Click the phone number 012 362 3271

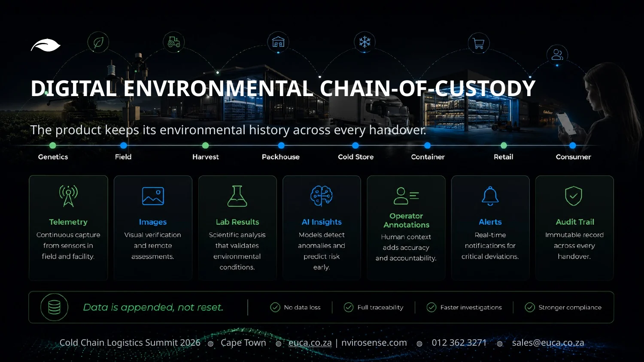(459, 343)
